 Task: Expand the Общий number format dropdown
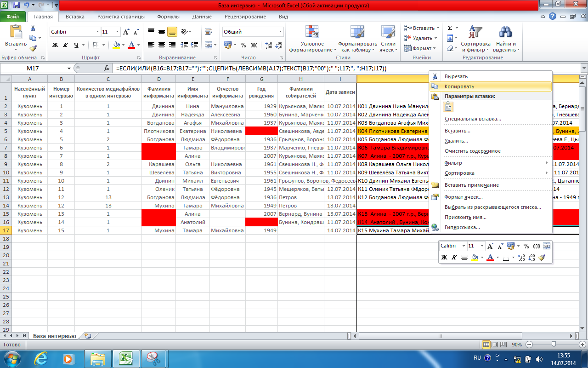pos(281,32)
